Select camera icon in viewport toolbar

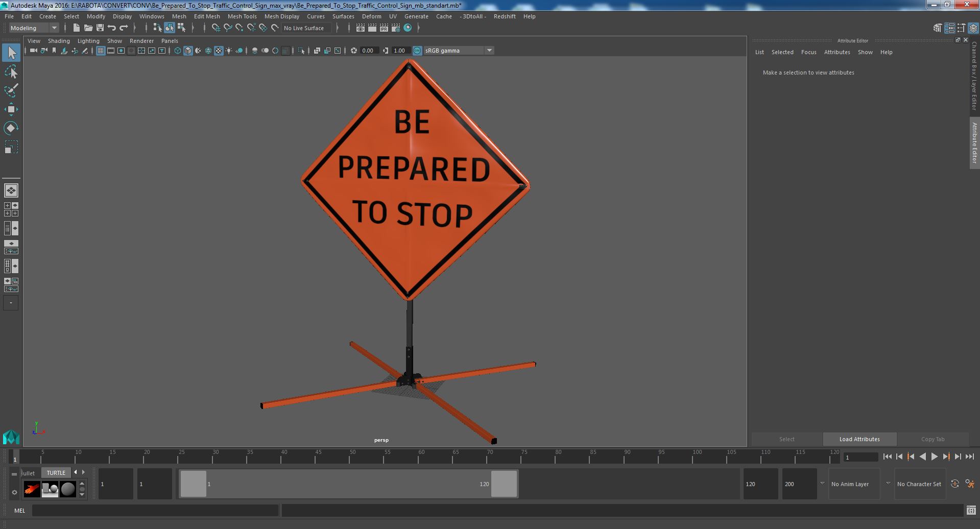[34, 51]
